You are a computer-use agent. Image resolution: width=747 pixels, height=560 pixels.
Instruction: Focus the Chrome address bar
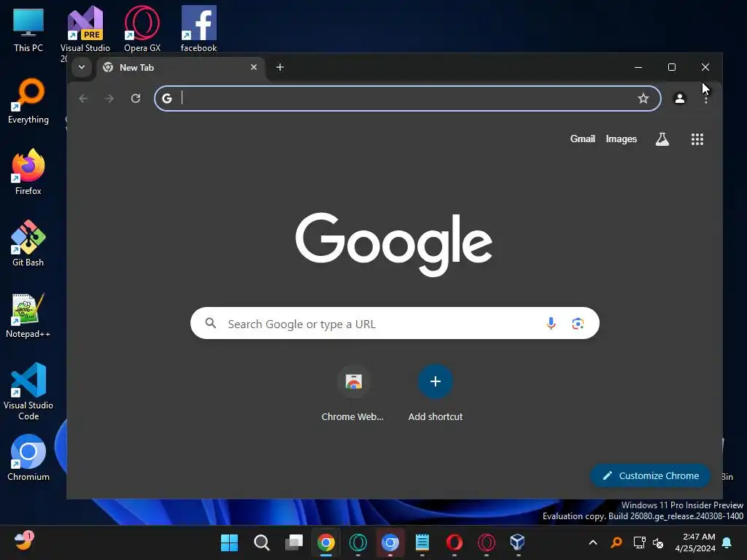[x=407, y=98]
